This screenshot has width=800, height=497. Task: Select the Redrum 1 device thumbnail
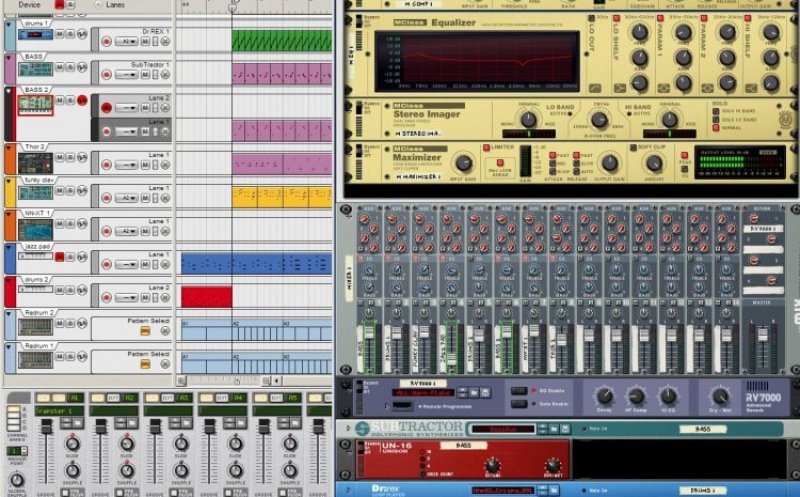(35, 360)
